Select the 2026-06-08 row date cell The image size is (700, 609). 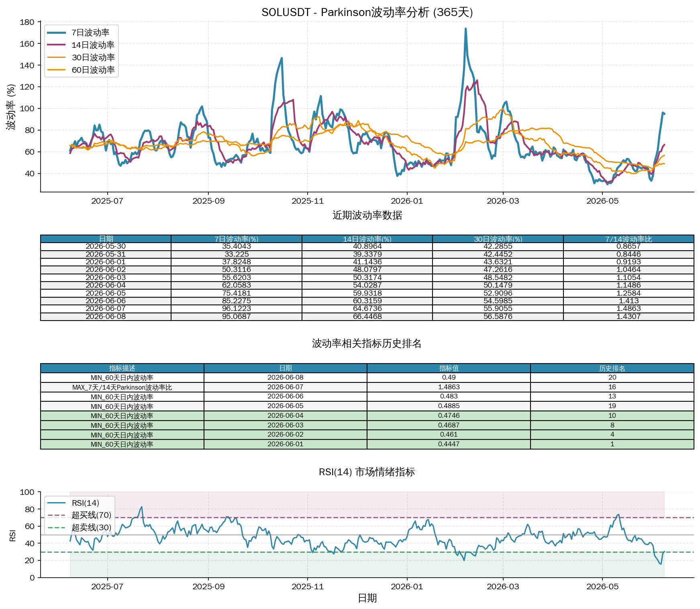pos(106,317)
